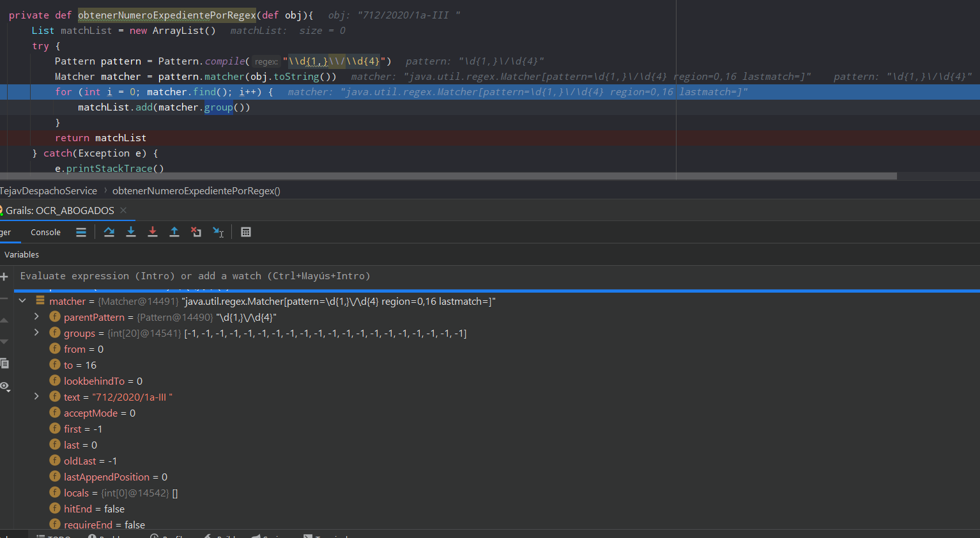
Task: Click the Step Out up-arrow icon
Action: (x=174, y=232)
